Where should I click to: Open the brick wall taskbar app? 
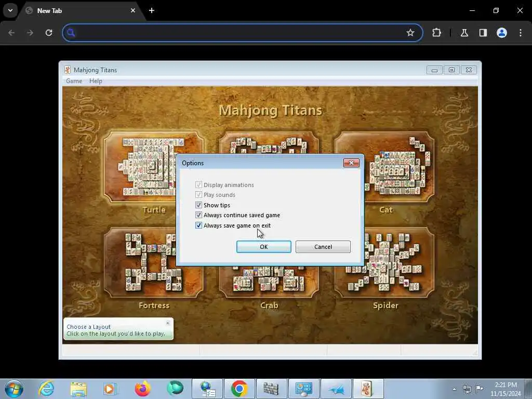tap(271, 389)
